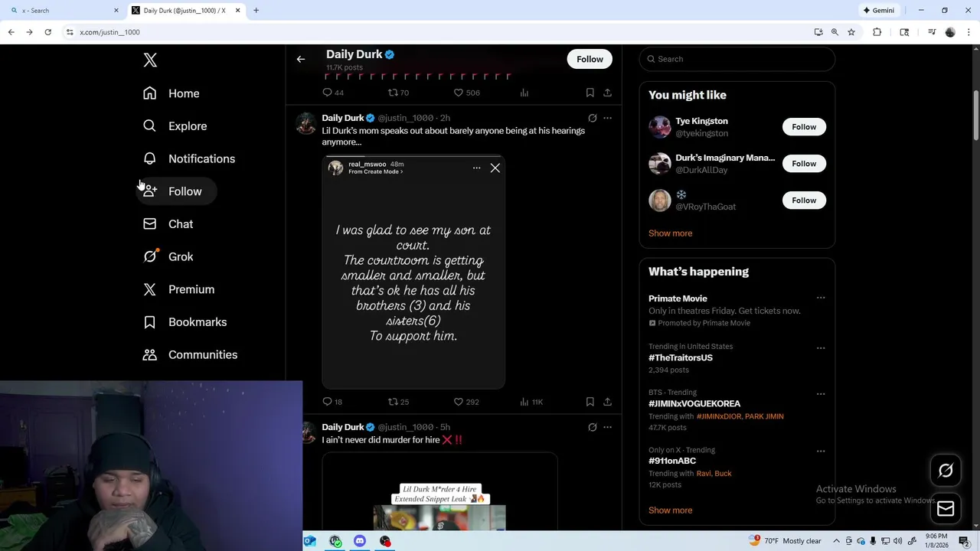Viewport: 980px width, 551px height.
Task: Open Explore in sidebar
Action: click(x=175, y=126)
